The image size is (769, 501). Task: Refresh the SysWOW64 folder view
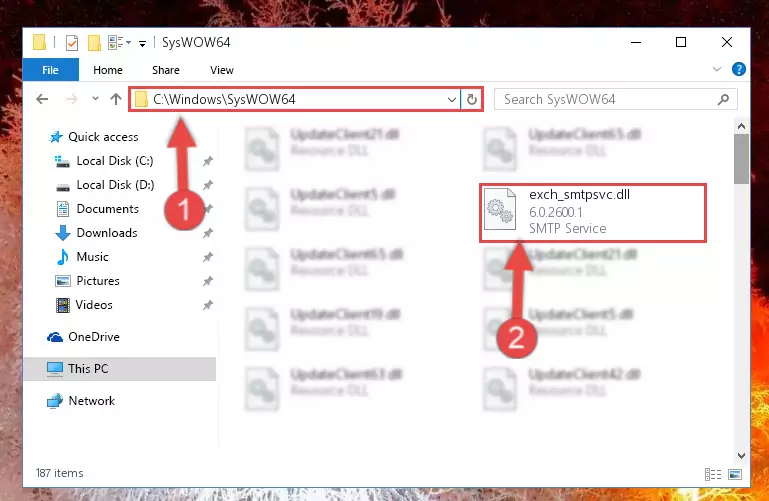[x=472, y=100]
